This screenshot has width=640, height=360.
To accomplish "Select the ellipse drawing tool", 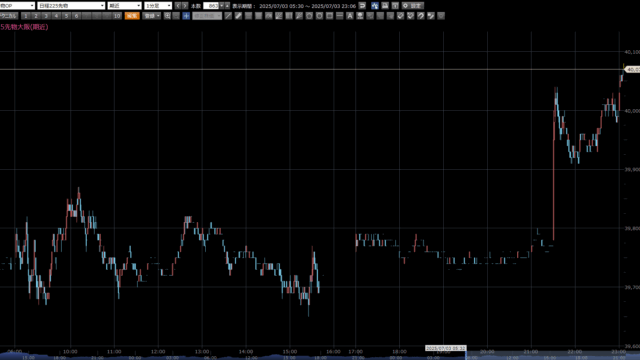I will (x=319, y=16).
